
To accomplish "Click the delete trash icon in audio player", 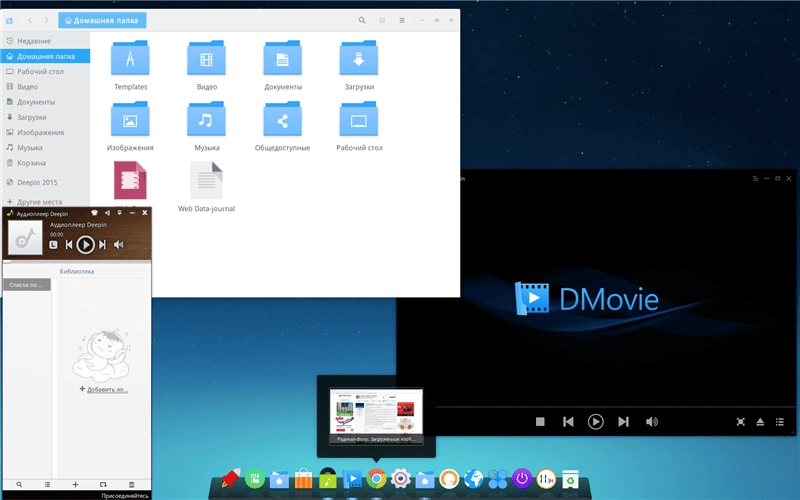I will click(x=131, y=485).
